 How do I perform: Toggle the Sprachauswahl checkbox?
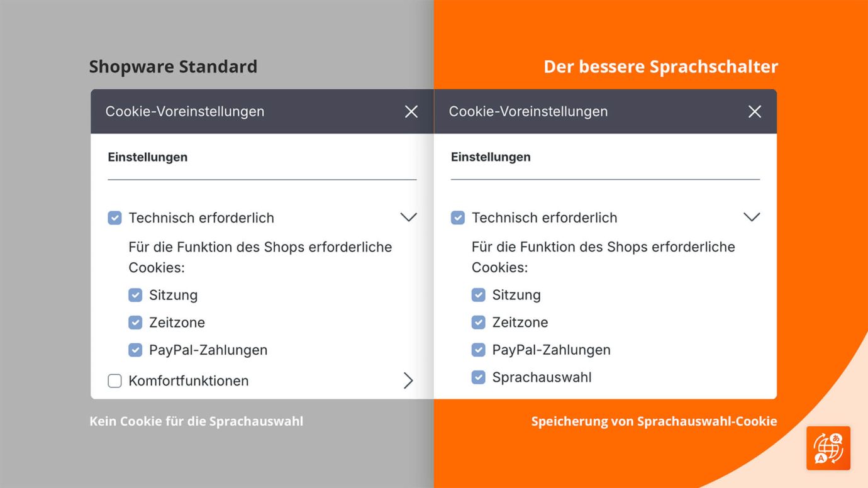(x=479, y=377)
